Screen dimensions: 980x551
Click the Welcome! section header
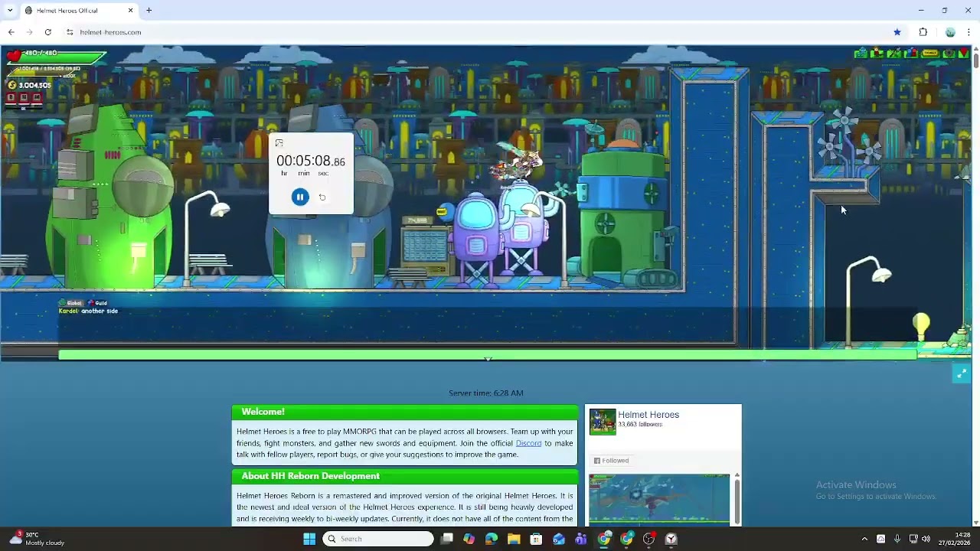pos(405,412)
